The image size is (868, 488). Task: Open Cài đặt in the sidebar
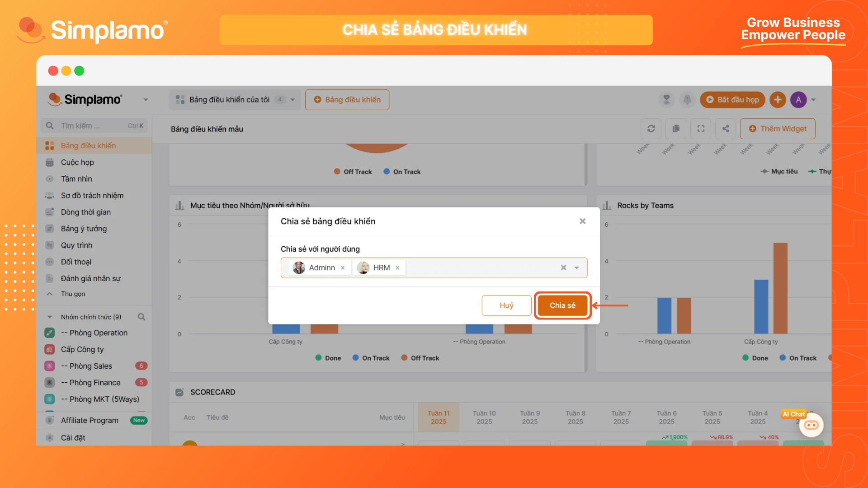73,438
